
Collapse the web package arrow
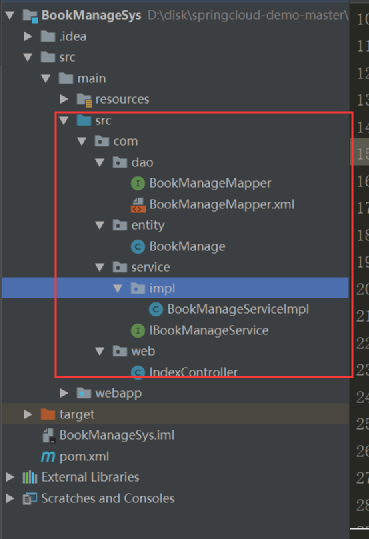(99, 351)
